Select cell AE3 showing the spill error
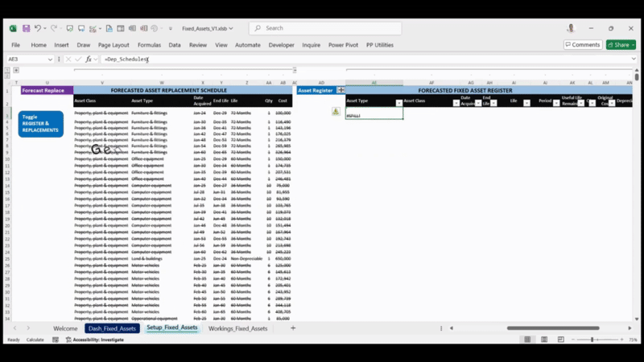644x362 pixels. [x=374, y=113]
